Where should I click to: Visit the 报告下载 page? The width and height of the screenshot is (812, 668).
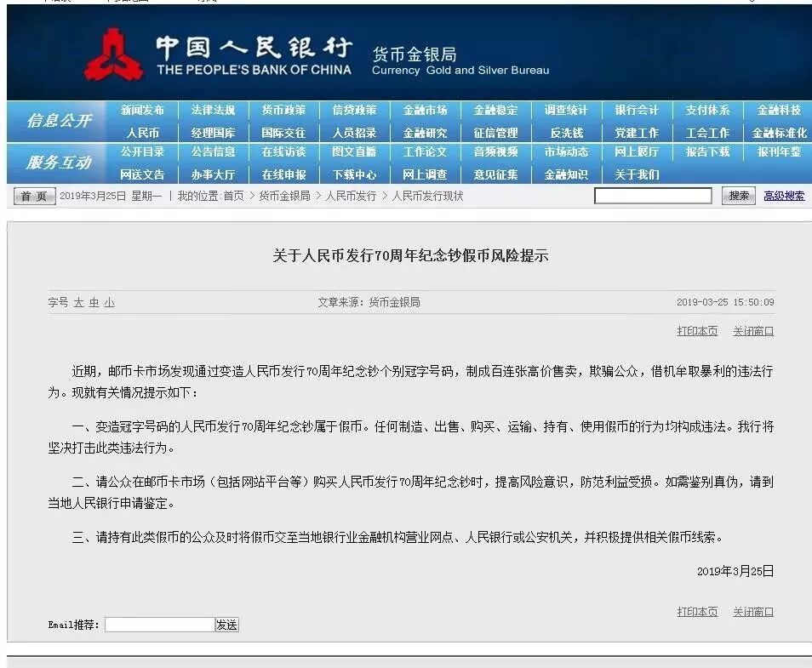coord(707,151)
